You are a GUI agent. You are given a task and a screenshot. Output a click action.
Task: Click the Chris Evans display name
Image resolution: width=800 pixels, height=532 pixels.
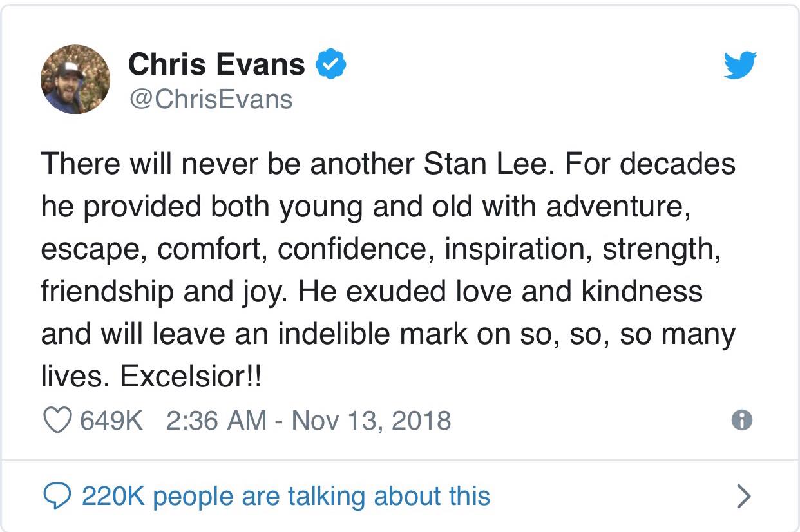click(216, 64)
